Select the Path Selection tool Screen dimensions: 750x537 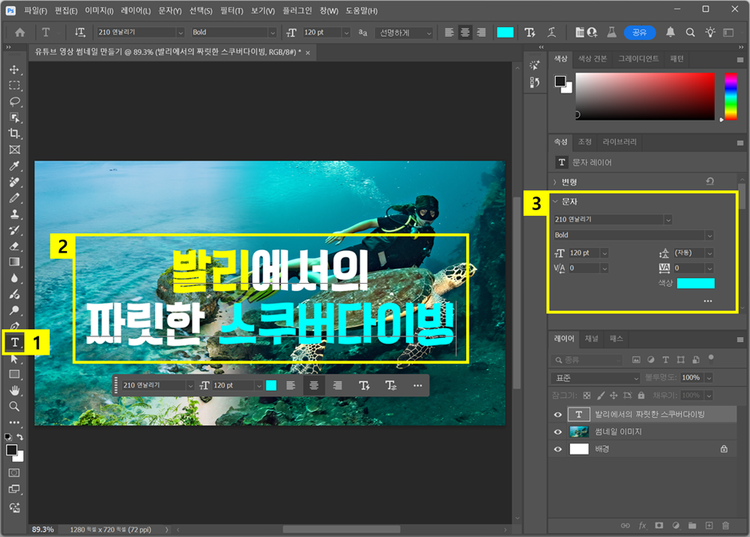pos(14,359)
